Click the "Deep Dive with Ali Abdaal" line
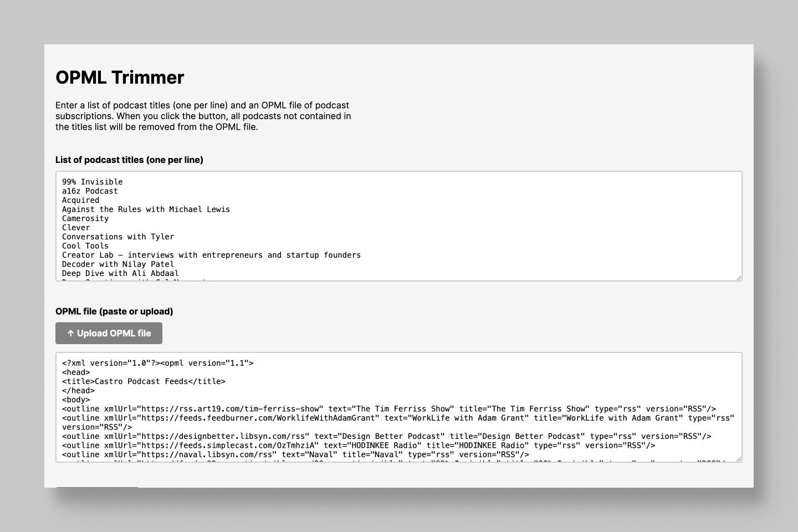798x532 pixels. click(120, 273)
